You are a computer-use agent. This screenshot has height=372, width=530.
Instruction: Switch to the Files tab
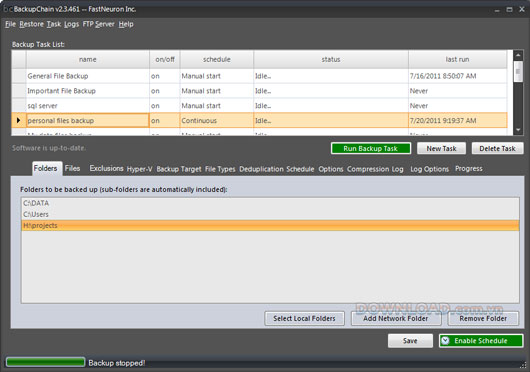72,168
